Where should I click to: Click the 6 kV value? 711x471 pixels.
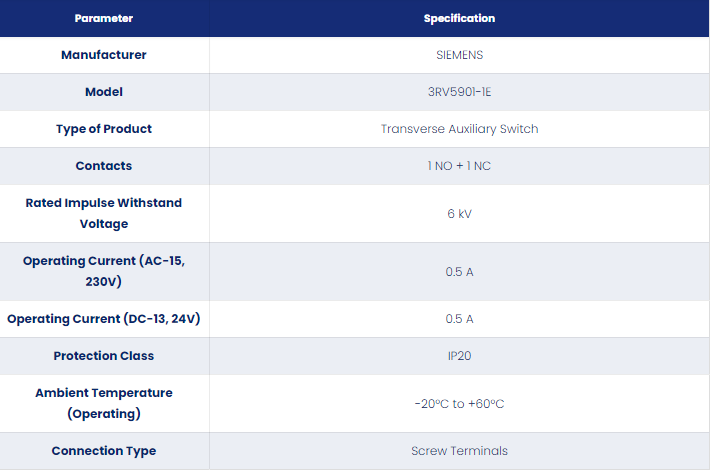459,214
